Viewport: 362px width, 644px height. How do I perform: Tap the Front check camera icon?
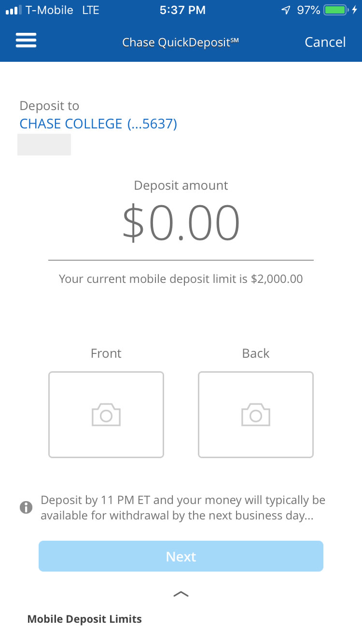[x=106, y=415]
